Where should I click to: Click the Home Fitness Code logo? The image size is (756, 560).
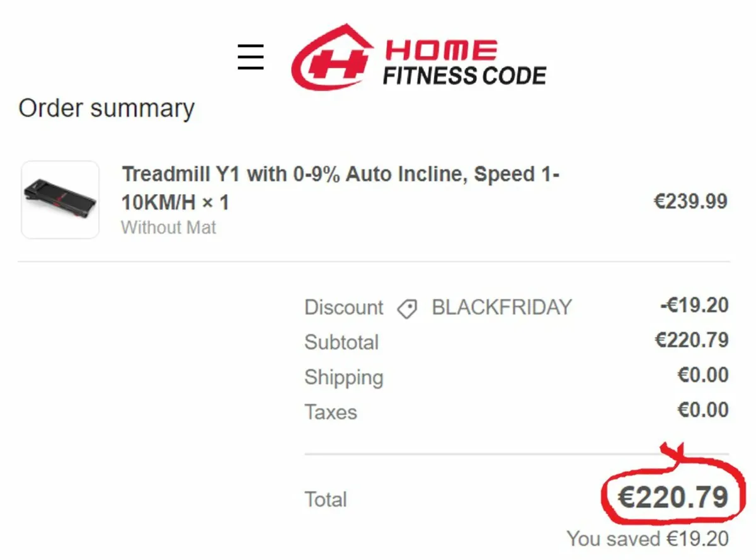(418, 58)
